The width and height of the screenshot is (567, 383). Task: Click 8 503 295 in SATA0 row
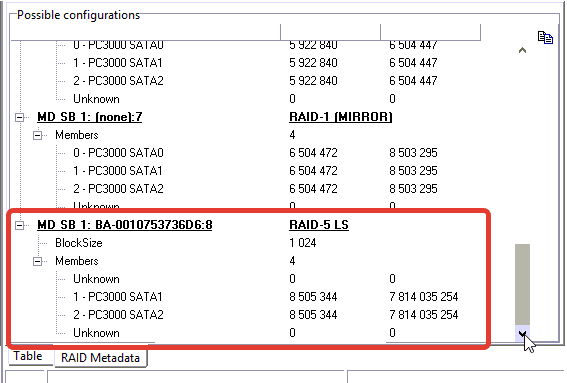coord(413,153)
